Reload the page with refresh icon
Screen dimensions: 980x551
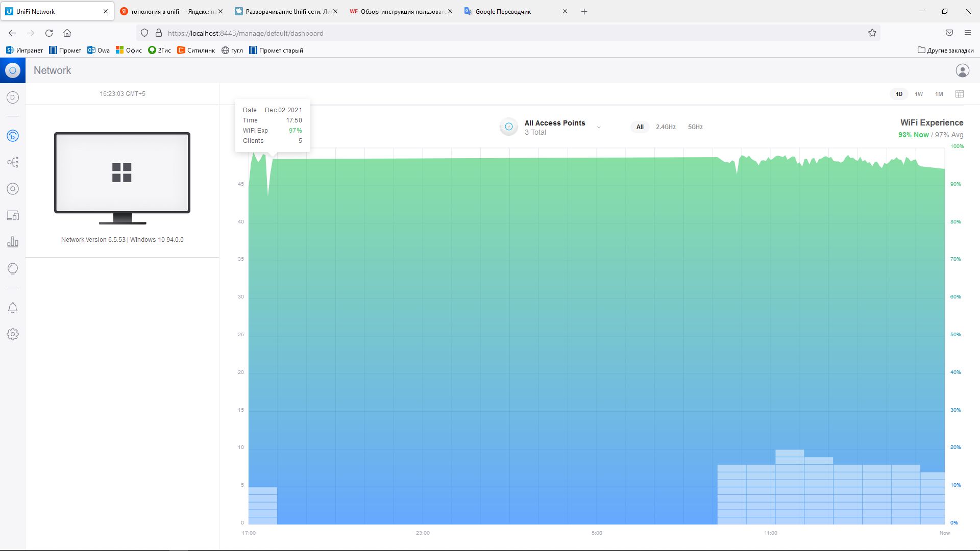pyautogui.click(x=49, y=33)
